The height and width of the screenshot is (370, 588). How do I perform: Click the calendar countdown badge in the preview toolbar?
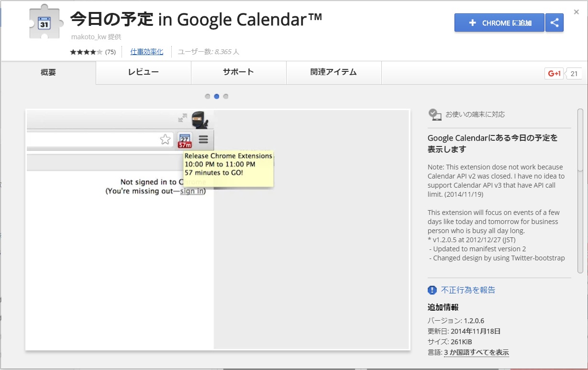[x=186, y=139]
